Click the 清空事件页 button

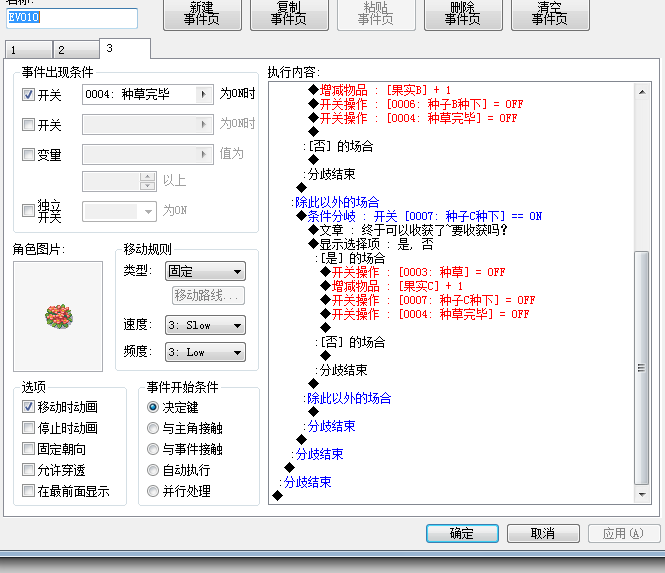click(x=550, y=14)
